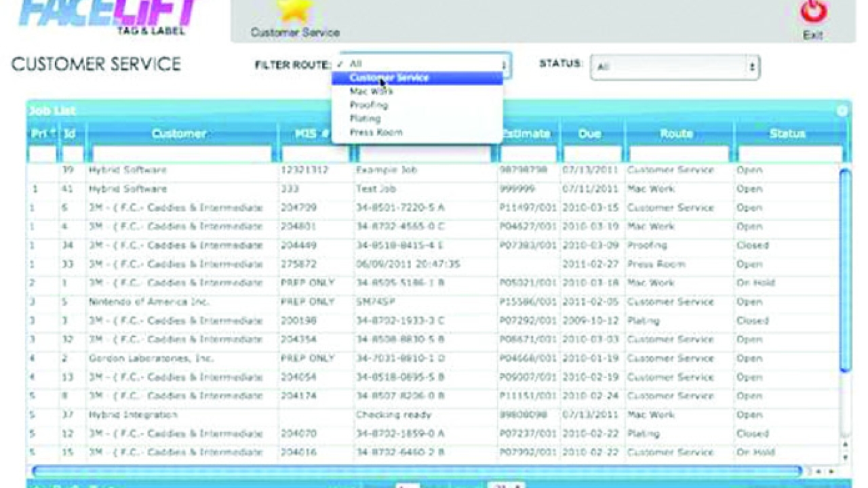This screenshot has height=488, width=868.
Task: Sort by the Id column header
Action: (x=71, y=134)
